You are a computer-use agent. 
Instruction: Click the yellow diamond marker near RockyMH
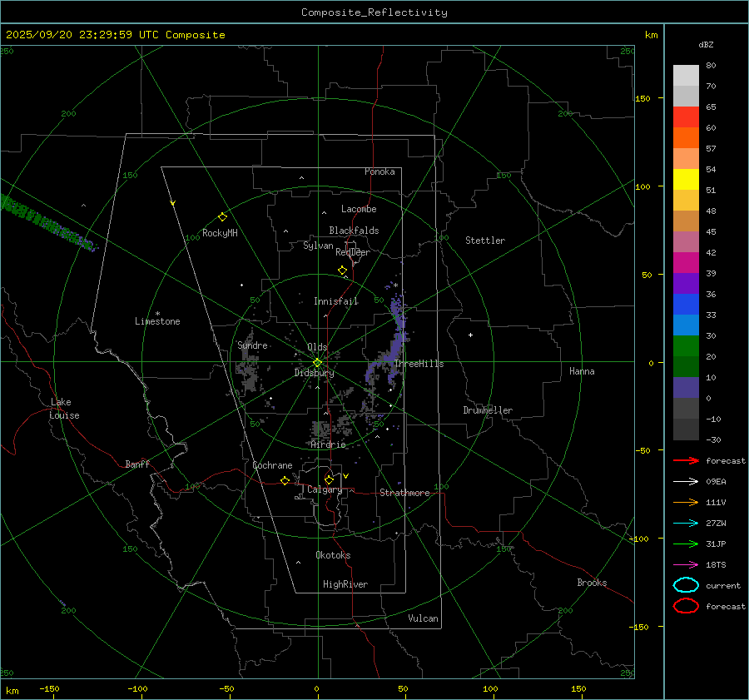point(222,216)
